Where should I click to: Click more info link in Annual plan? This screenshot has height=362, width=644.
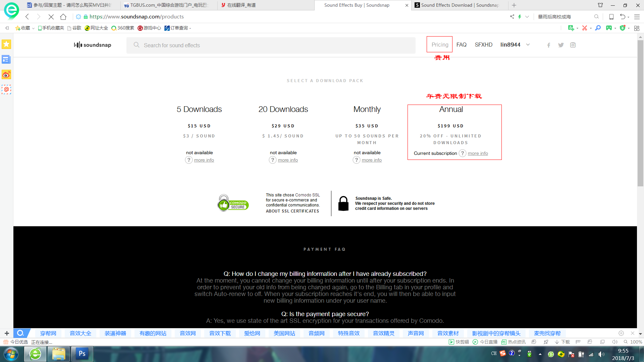478,154
